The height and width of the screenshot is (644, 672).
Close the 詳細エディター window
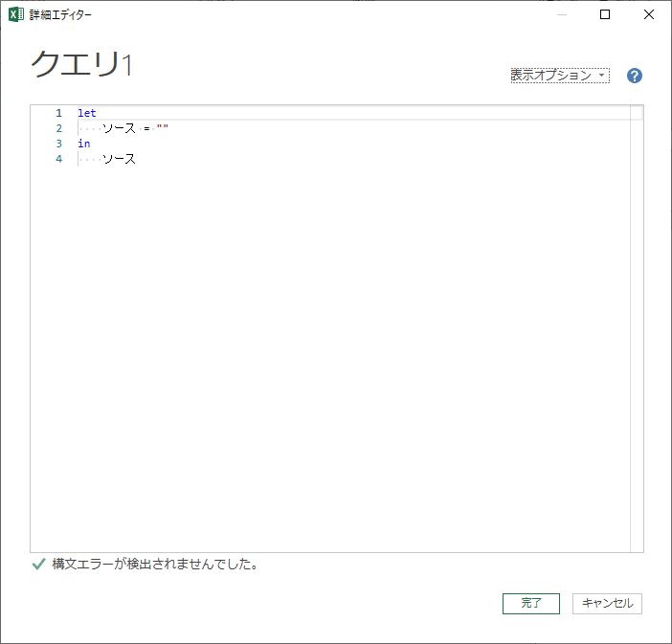(x=649, y=14)
